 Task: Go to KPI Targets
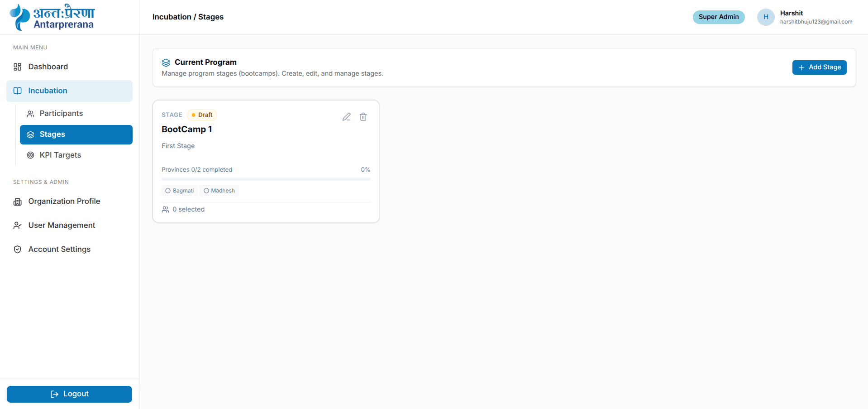pyautogui.click(x=76, y=155)
